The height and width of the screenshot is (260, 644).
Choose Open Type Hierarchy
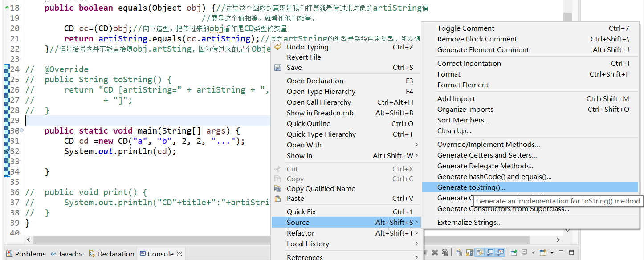tap(346, 92)
